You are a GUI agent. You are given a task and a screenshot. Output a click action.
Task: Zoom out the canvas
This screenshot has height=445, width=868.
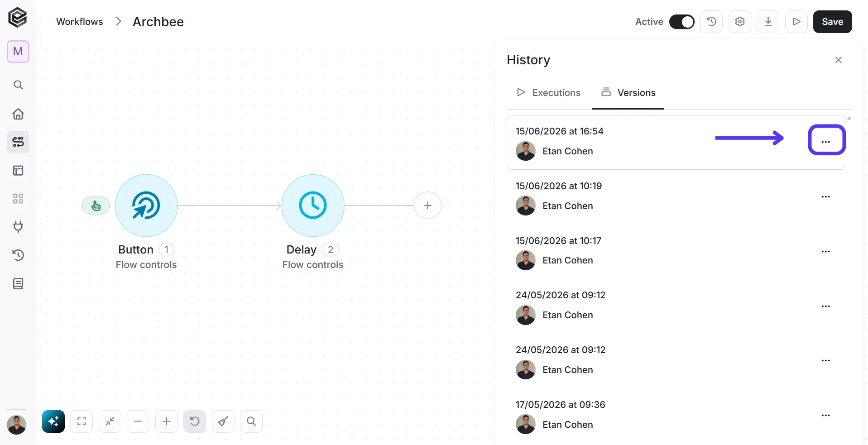[x=138, y=421]
